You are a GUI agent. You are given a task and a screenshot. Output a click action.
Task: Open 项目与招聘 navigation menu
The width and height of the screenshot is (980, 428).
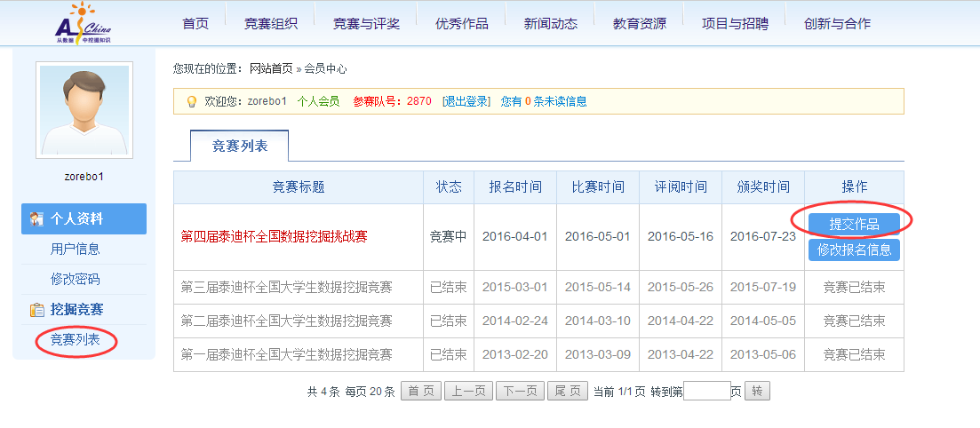point(735,24)
